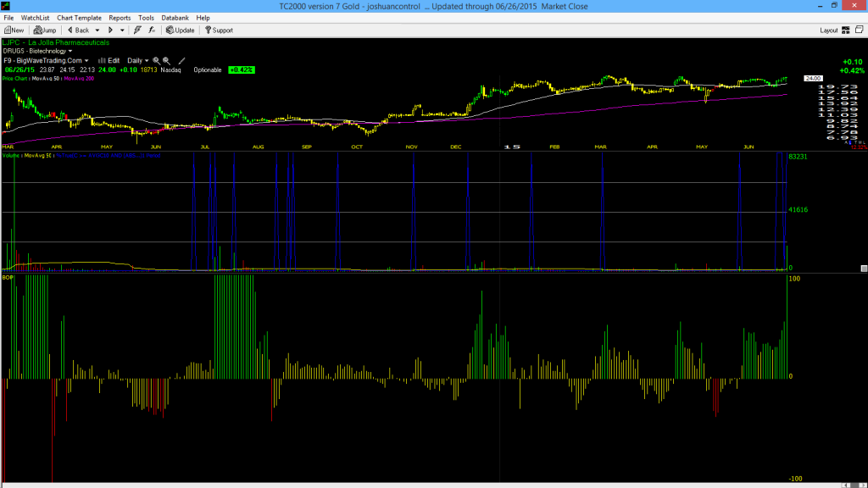Click the Support button

219,30
